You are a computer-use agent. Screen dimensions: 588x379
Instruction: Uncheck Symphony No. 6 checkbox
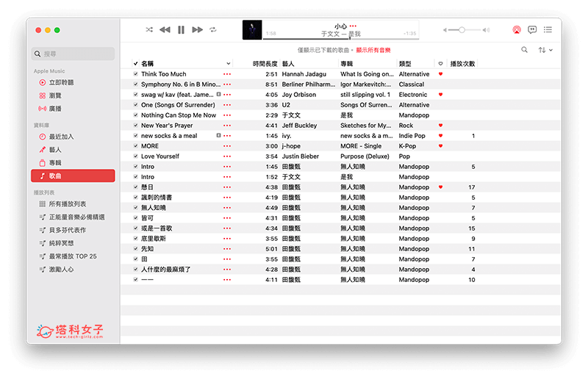click(x=136, y=84)
